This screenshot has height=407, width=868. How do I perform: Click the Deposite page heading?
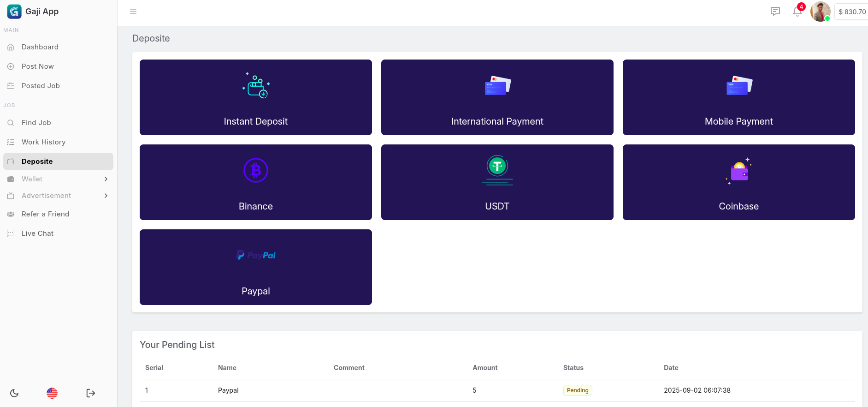(151, 38)
